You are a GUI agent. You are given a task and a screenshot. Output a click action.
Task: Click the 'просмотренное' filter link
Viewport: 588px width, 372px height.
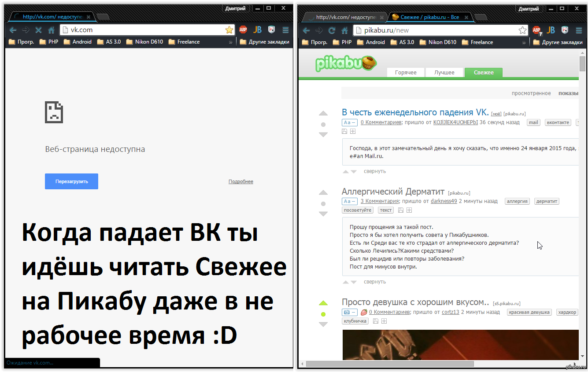click(x=531, y=93)
